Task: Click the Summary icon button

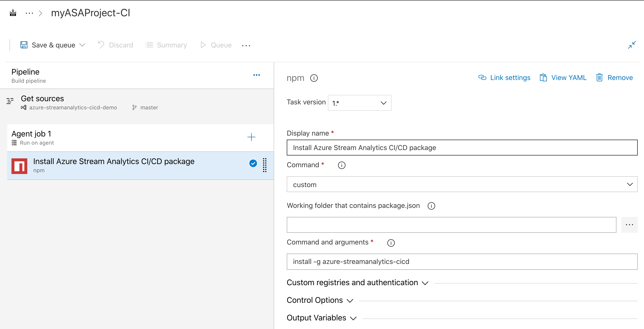Action: click(149, 45)
